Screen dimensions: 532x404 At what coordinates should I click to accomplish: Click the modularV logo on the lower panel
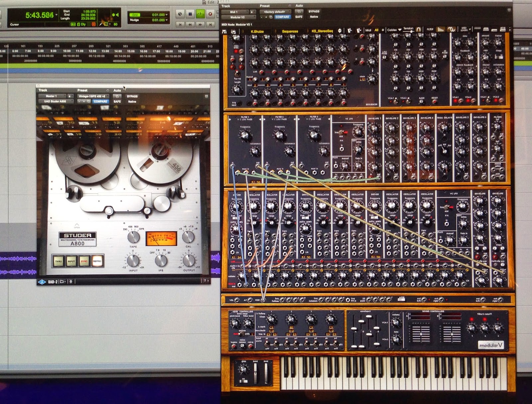[x=491, y=345]
